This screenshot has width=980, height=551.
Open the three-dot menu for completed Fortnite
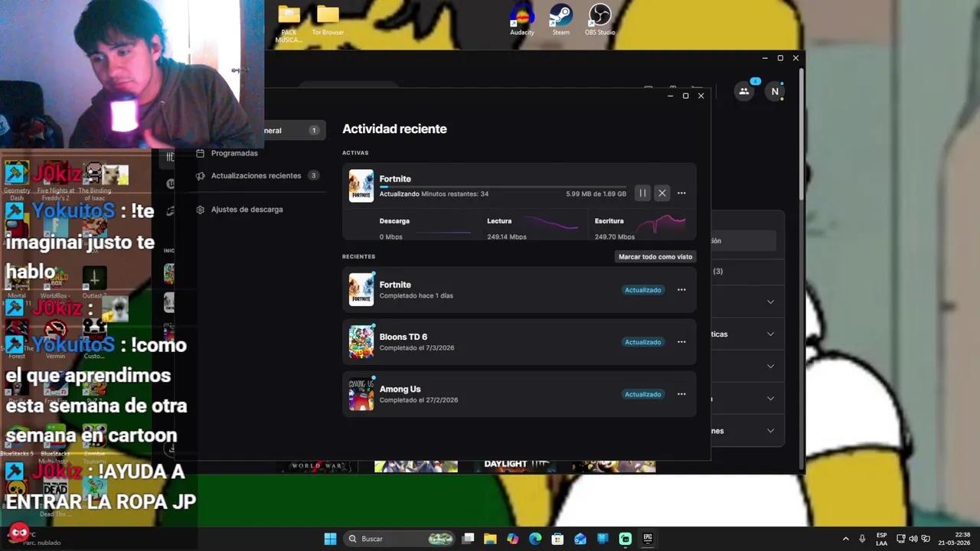tap(681, 290)
